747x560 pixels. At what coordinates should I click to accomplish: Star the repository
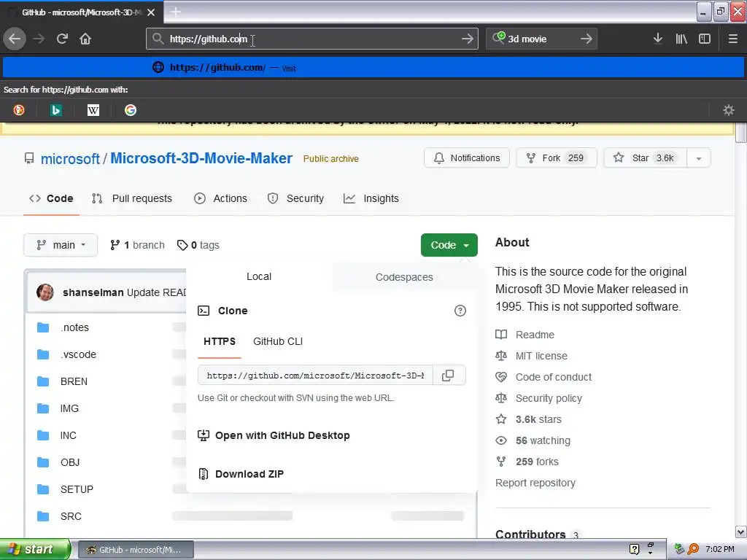(646, 158)
